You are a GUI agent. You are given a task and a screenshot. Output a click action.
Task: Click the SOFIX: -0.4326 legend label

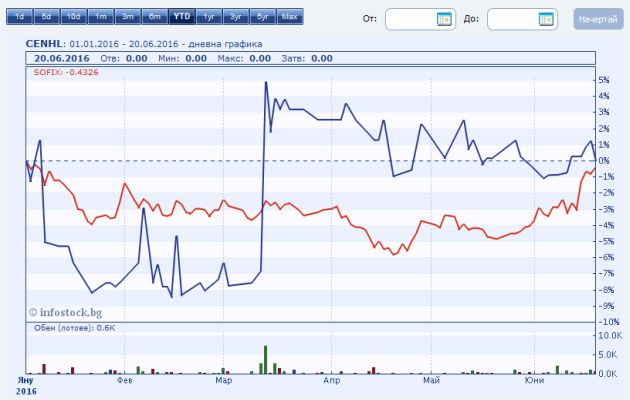click(x=66, y=72)
